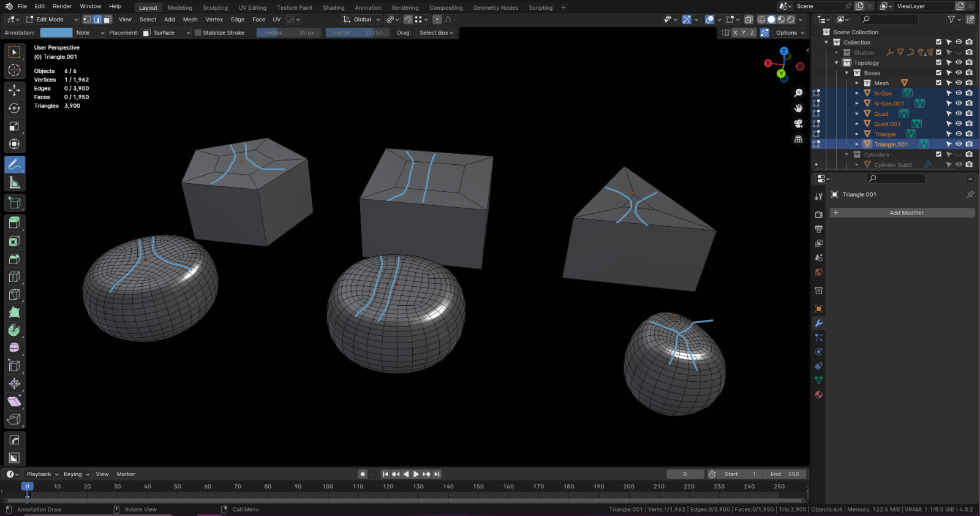
Task: Open the Object Data properties tab
Action: pyautogui.click(x=819, y=380)
